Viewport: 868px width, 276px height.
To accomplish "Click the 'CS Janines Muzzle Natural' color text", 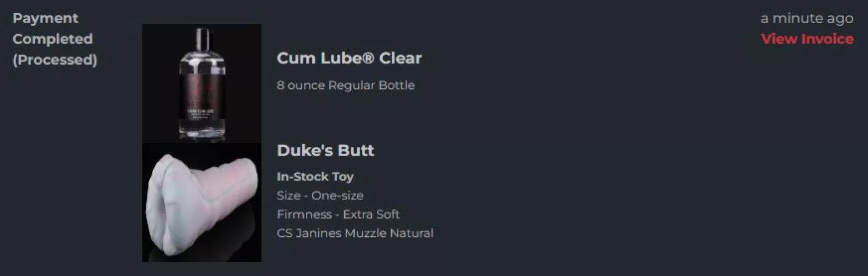I will tap(355, 233).
